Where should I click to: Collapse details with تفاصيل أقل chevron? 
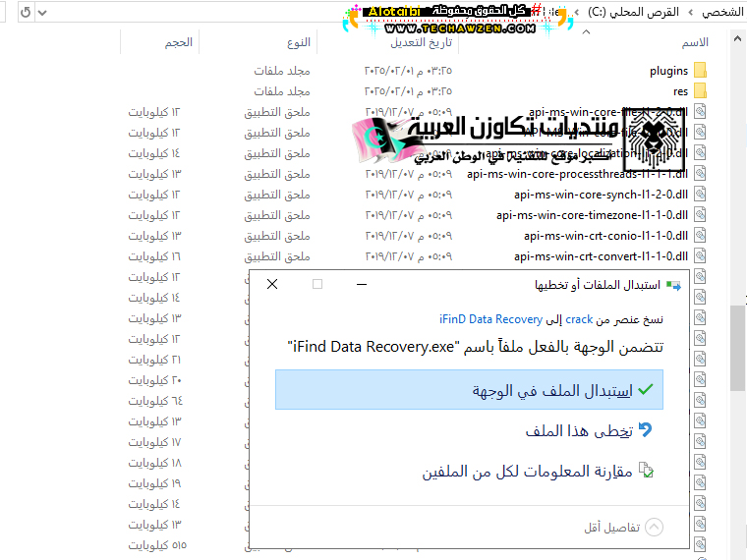(x=654, y=528)
